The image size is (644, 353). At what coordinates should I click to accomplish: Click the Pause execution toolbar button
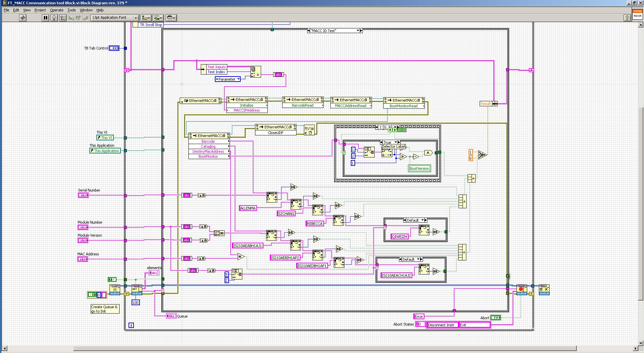pyautogui.click(x=46, y=18)
